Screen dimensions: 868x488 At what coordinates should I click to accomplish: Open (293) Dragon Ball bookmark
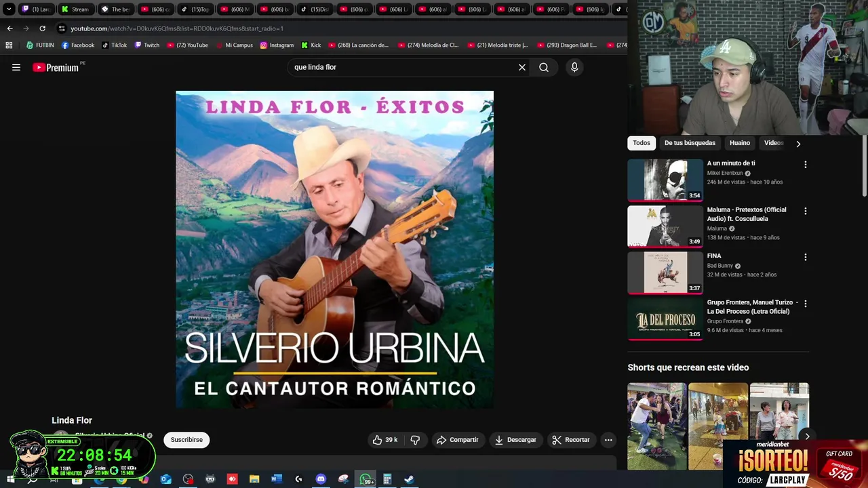[x=568, y=45]
